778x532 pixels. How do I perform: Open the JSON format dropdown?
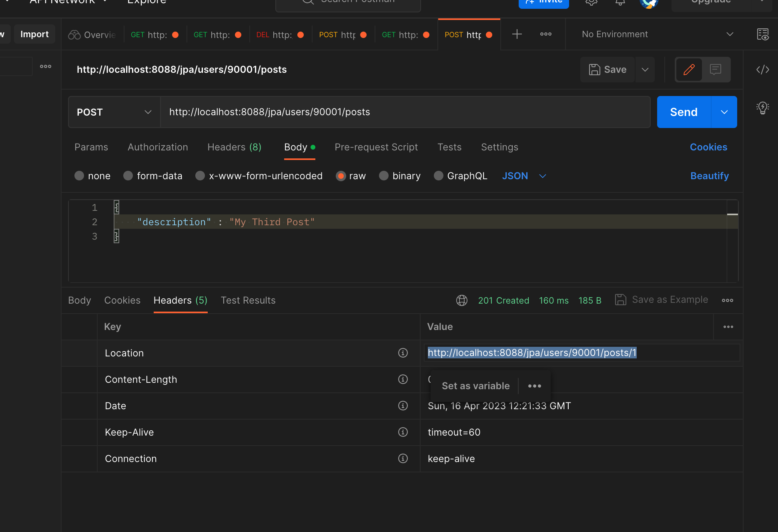(524, 176)
